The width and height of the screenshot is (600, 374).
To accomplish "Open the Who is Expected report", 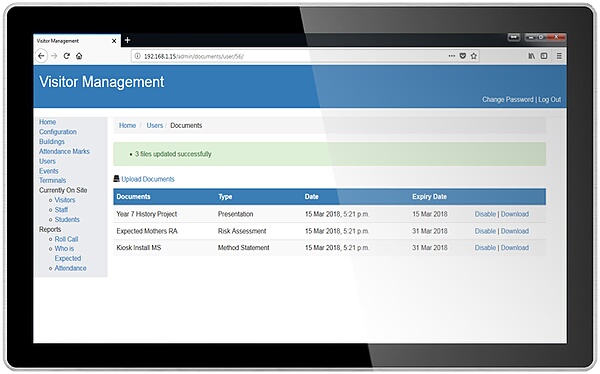I will [x=67, y=253].
